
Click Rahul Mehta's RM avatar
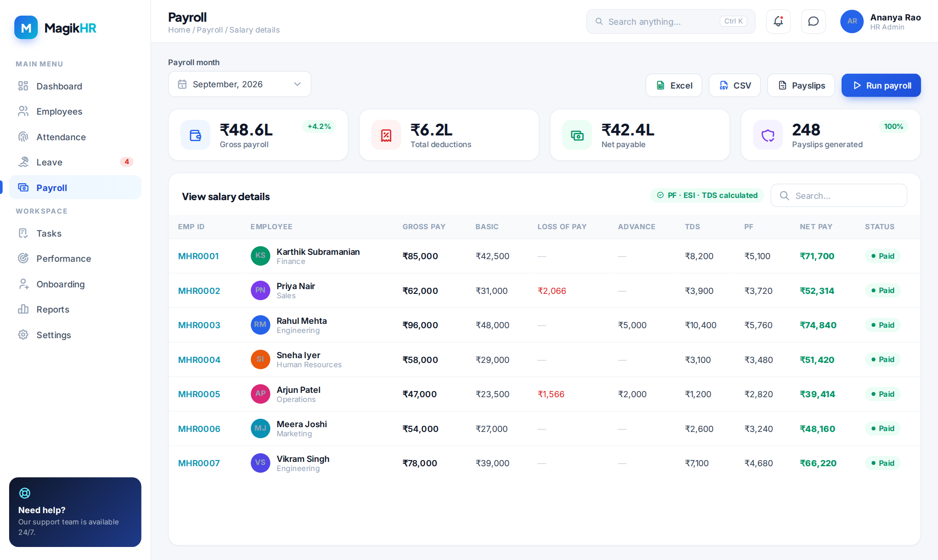point(260,325)
